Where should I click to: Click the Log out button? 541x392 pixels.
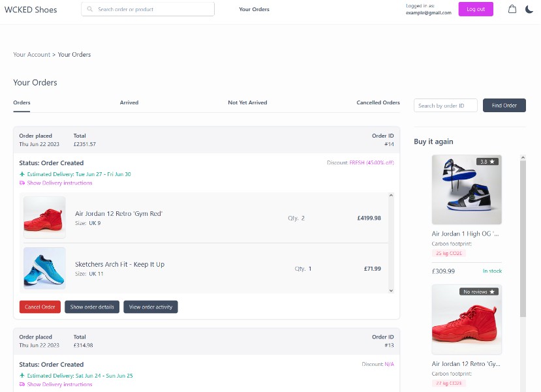[476, 9]
